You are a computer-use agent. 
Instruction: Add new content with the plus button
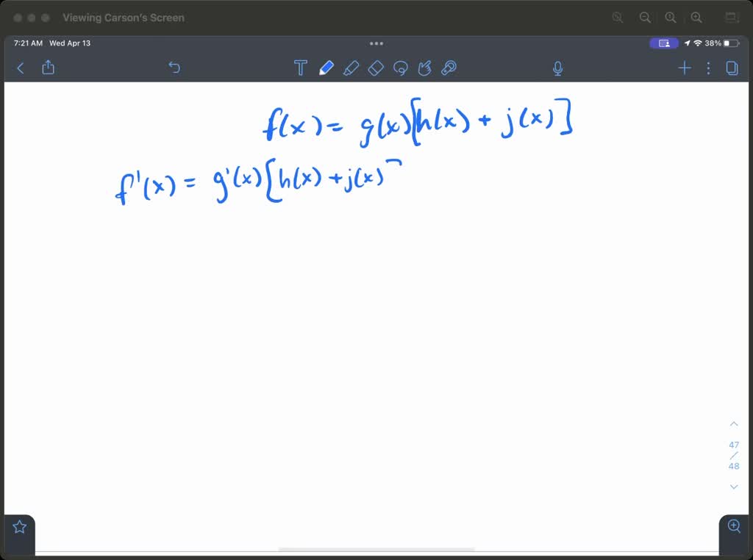point(684,68)
